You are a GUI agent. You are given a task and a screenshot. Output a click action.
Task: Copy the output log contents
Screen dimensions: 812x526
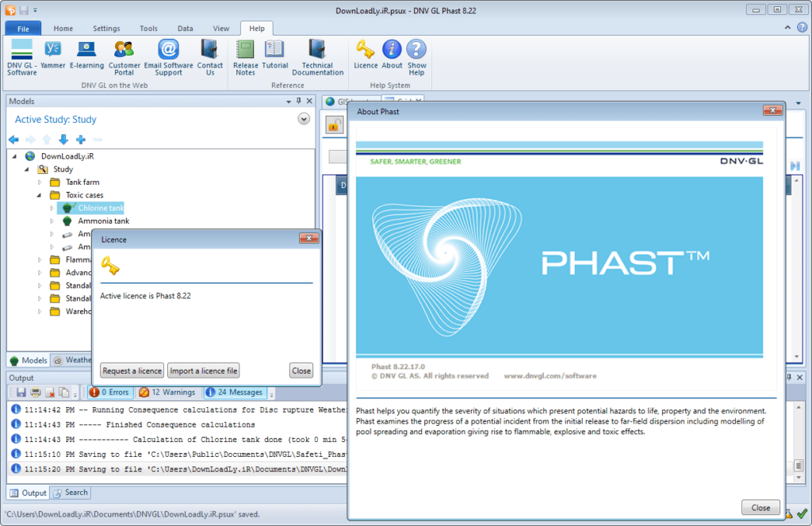coord(63,392)
